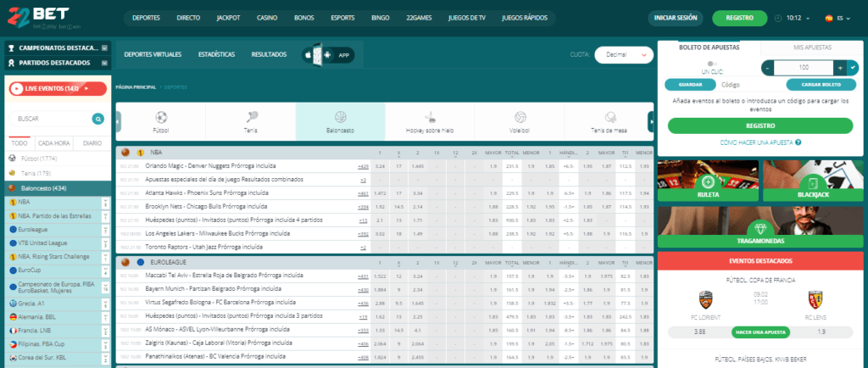
Task: Select the Tenis racket icon
Action: point(251,117)
